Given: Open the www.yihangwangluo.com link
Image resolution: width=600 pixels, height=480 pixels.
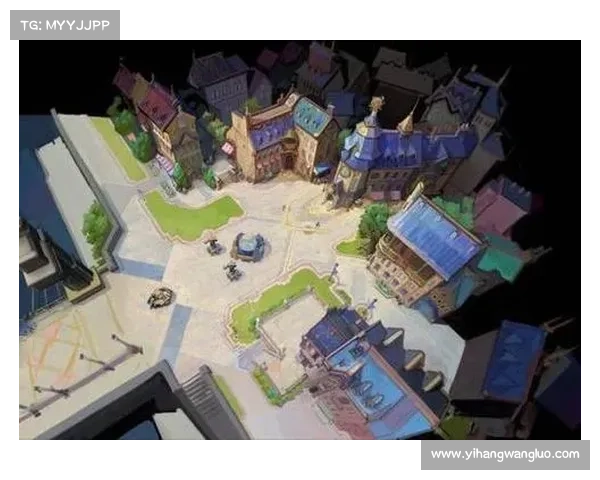Looking at the screenshot, I should coord(504,454).
